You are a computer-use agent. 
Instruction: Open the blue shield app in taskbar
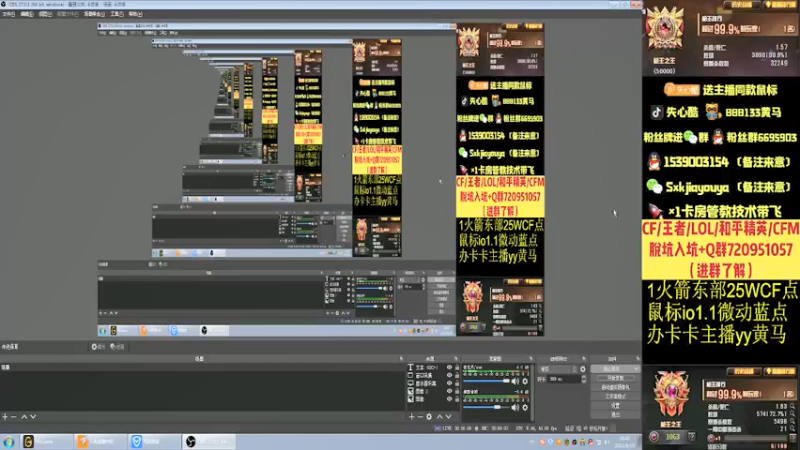tap(155, 442)
